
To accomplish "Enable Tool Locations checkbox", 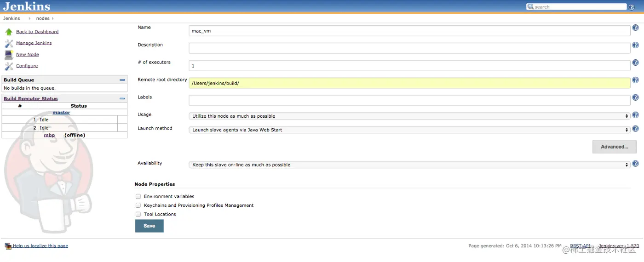I will (138, 214).
